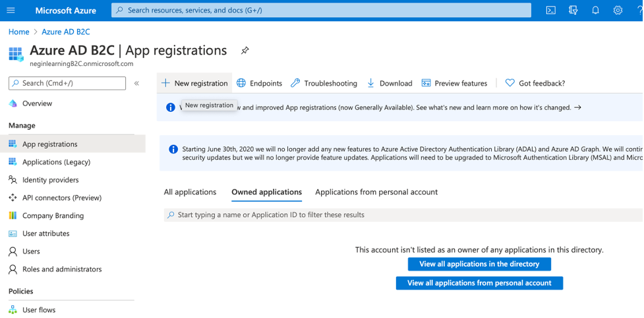Viewport: 644px width, 318px height.
Task: Click Download in the toolbar
Action: point(389,83)
